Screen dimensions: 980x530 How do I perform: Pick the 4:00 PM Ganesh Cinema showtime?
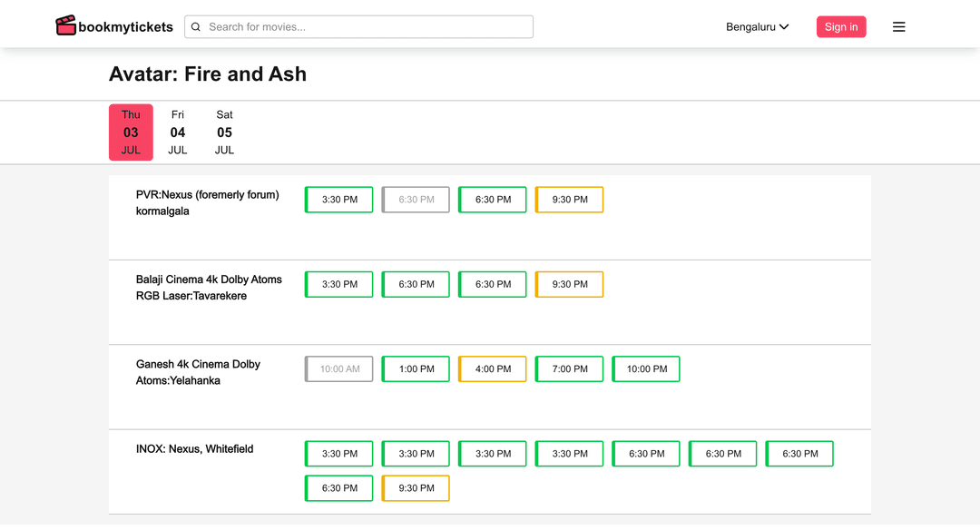coord(493,369)
